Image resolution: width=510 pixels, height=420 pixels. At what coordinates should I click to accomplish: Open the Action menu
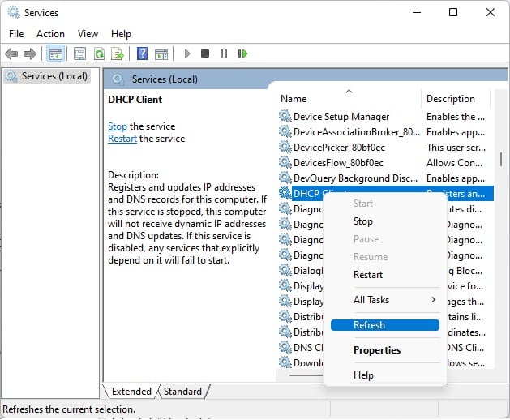(x=50, y=34)
